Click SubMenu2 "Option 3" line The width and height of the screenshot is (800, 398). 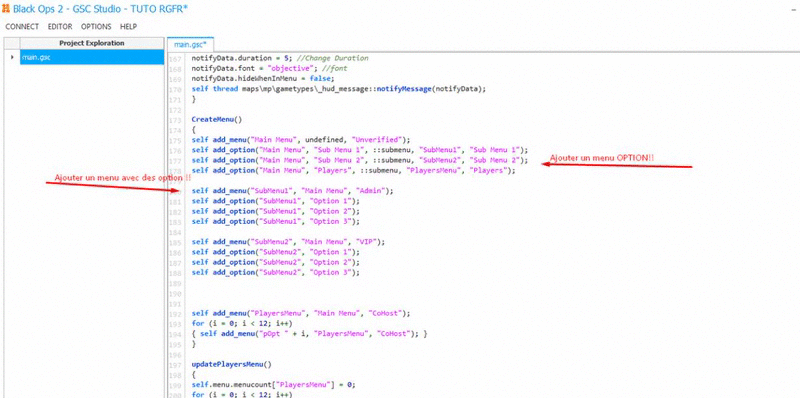click(276, 272)
